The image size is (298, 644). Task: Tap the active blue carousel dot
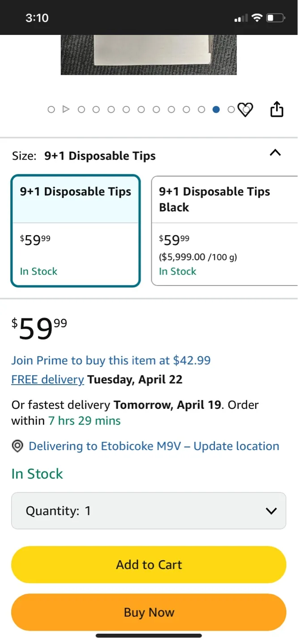pyautogui.click(x=216, y=110)
